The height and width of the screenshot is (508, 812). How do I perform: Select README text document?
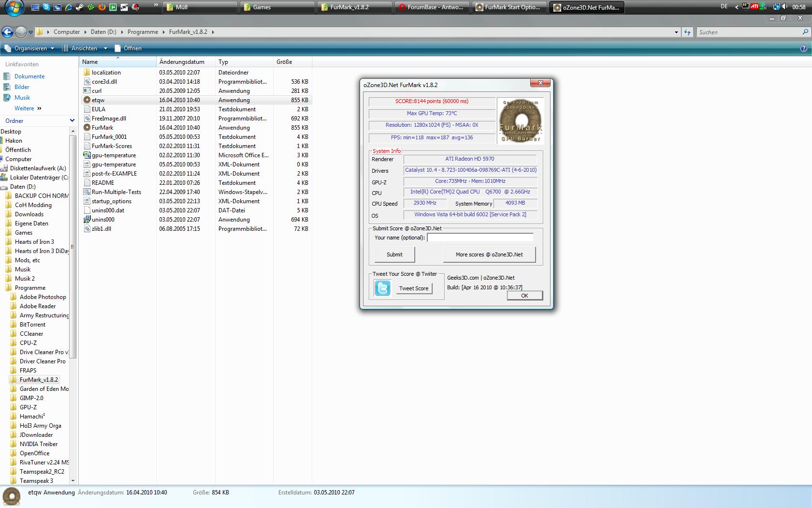pyautogui.click(x=103, y=183)
